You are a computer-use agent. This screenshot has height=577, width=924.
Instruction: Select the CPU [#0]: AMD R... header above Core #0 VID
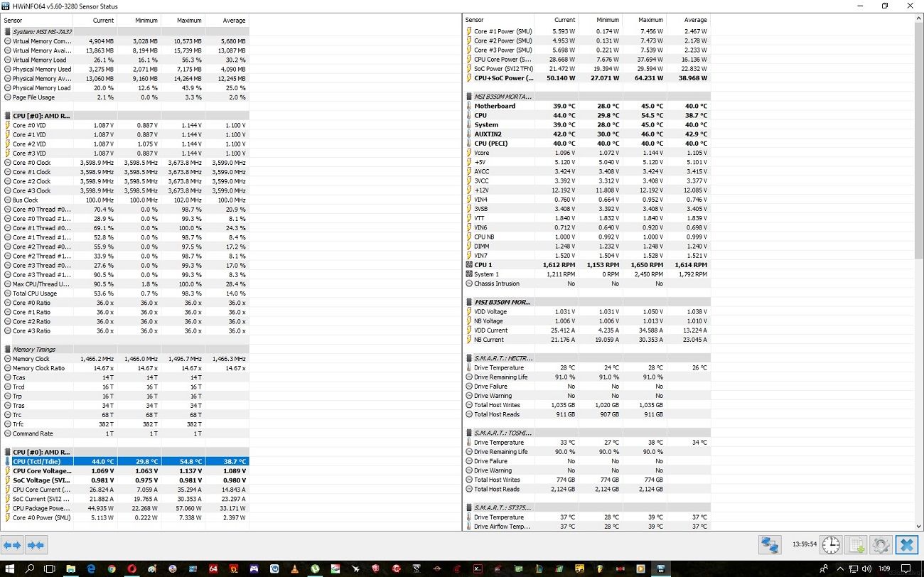(x=125, y=116)
